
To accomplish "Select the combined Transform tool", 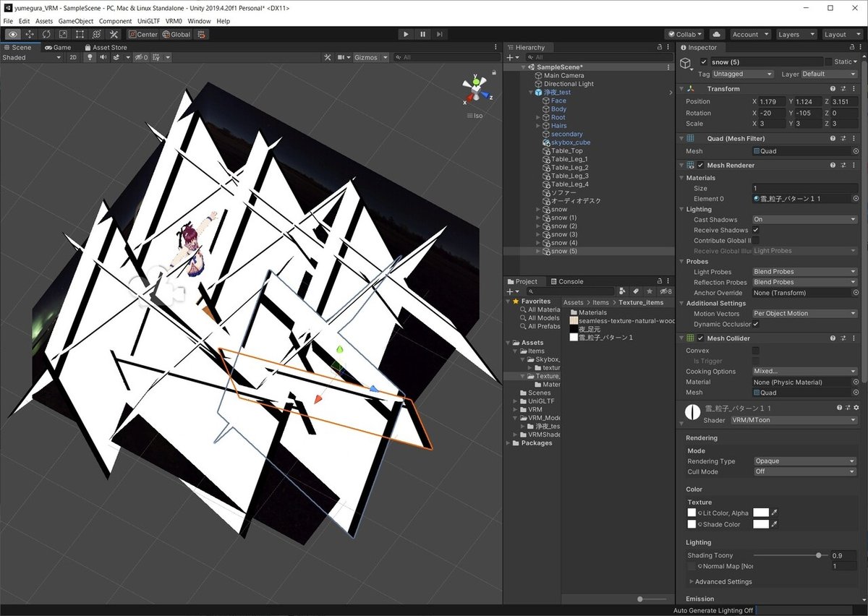I will click(96, 34).
